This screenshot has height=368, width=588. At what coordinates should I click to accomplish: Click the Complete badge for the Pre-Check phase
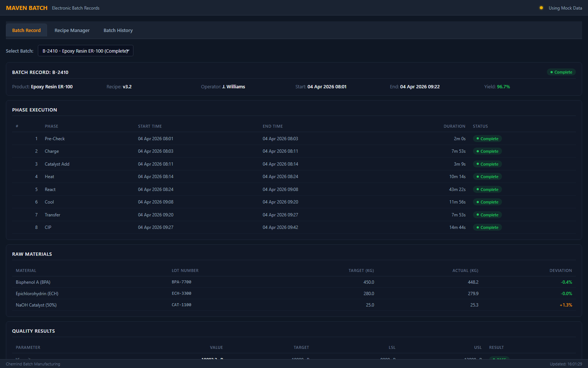point(487,139)
